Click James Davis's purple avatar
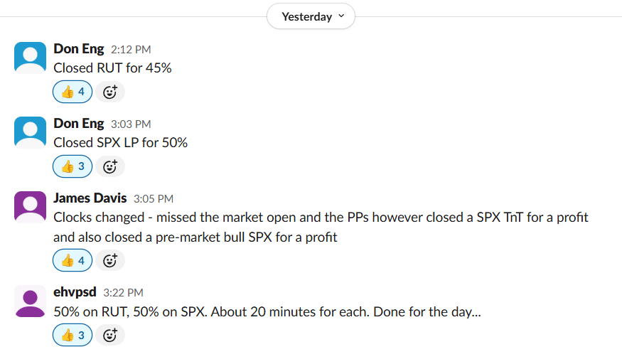Screen dimensions: 622x364 (30, 207)
